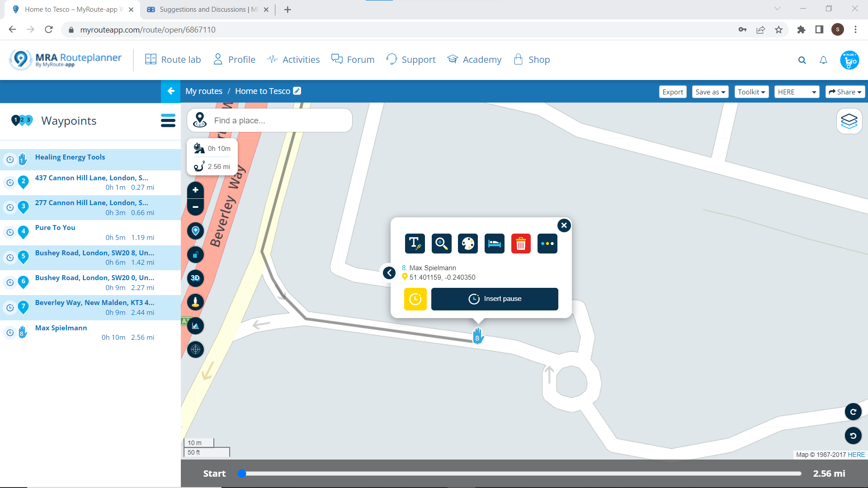This screenshot has height=488, width=868.
Task: Center map with crosshair location button
Action: [x=195, y=349]
